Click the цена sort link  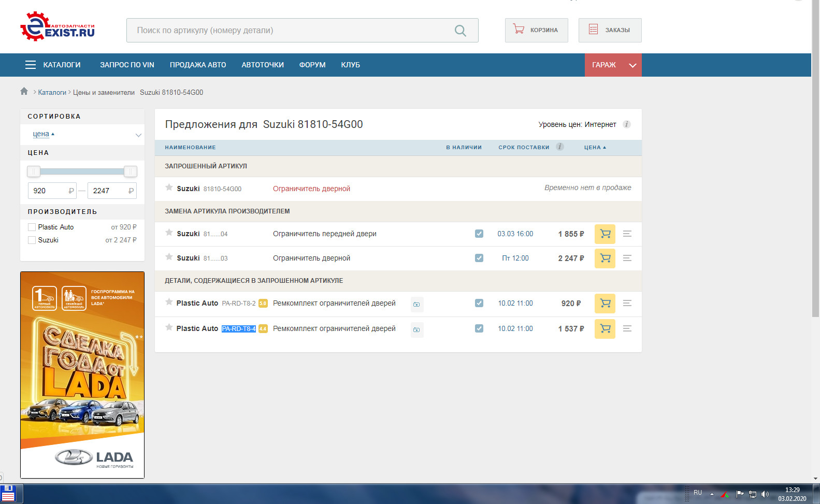click(41, 134)
